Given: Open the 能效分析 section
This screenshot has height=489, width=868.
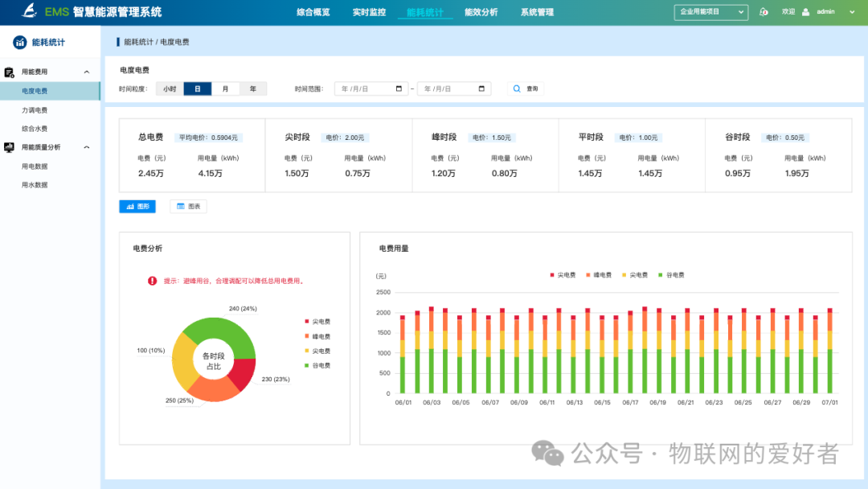Looking at the screenshot, I should point(481,12).
